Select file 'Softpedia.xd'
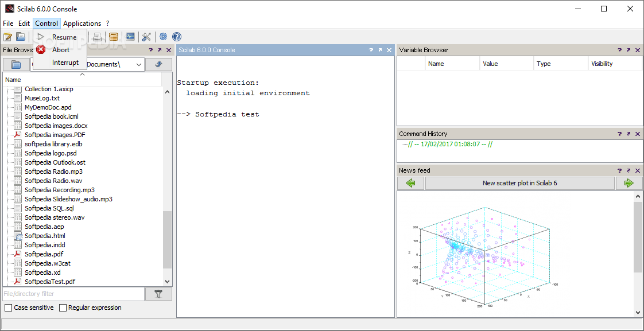 tap(42, 272)
